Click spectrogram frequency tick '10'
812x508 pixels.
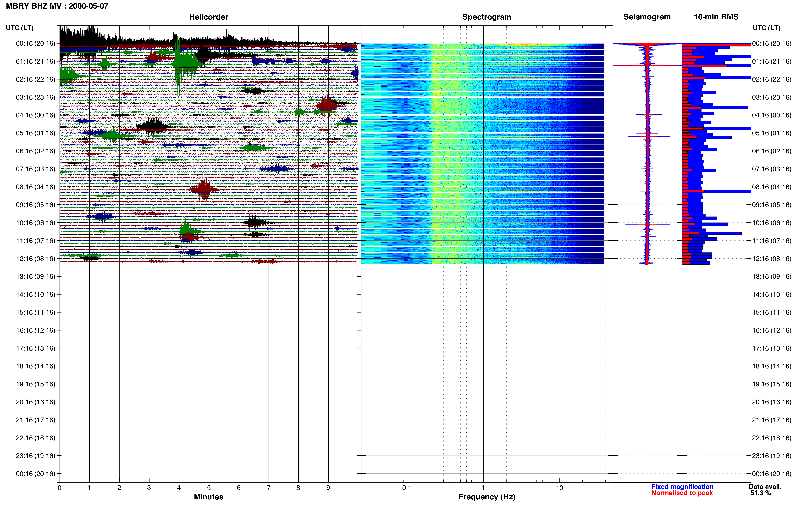click(559, 487)
